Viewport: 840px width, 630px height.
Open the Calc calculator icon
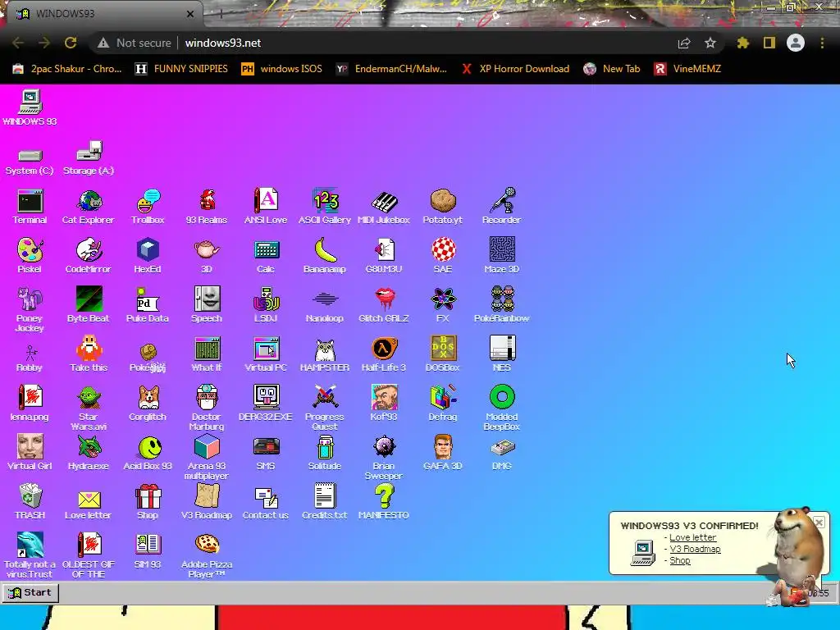pyautogui.click(x=266, y=256)
